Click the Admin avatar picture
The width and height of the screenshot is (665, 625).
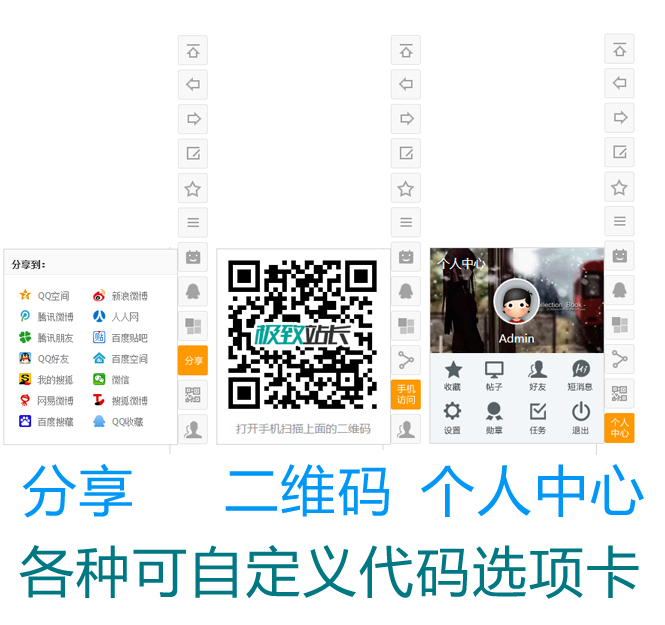[517, 301]
